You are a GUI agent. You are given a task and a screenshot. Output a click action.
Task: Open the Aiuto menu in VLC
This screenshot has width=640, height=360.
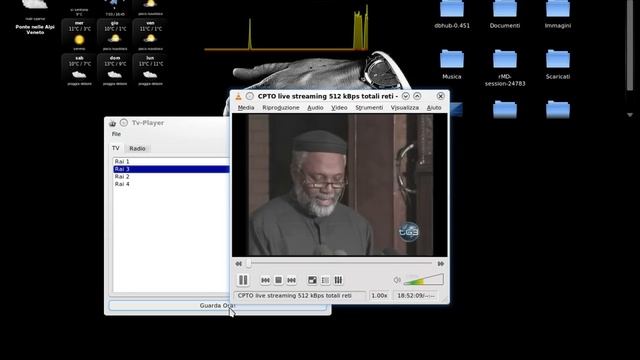coord(434,108)
